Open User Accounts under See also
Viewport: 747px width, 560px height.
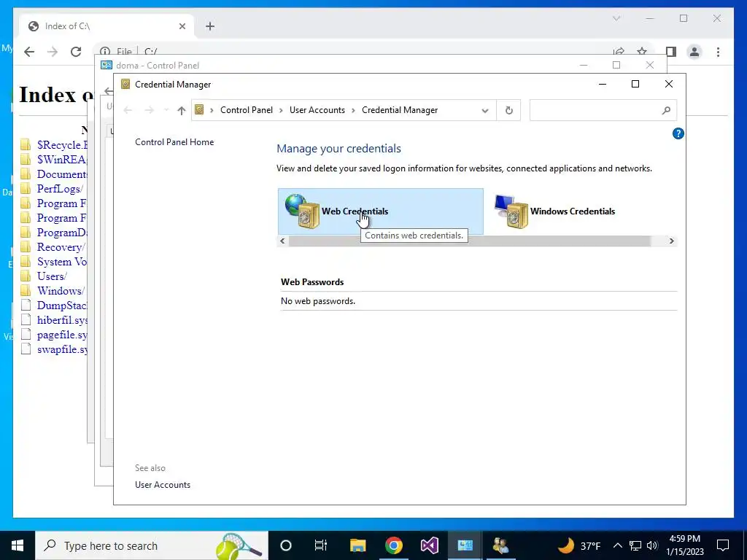point(163,485)
